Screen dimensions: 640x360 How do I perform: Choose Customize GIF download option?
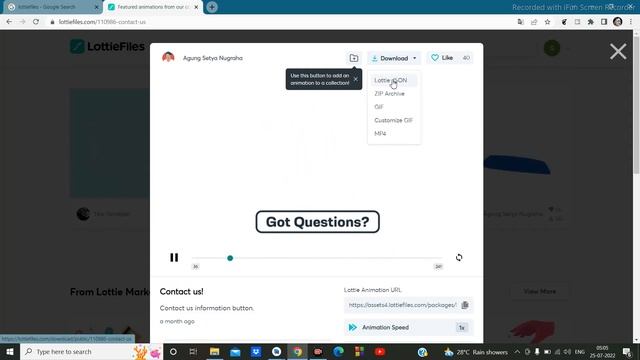pos(393,120)
